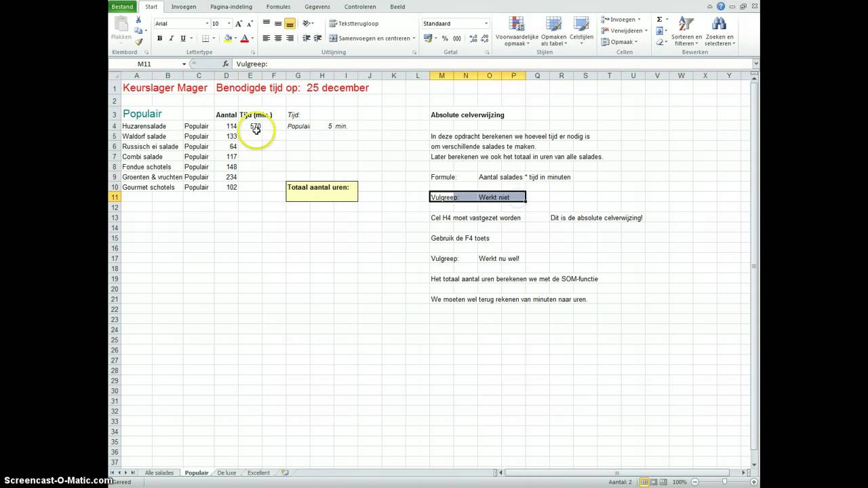
Task: Click the zoom slider handle
Action: click(725, 482)
